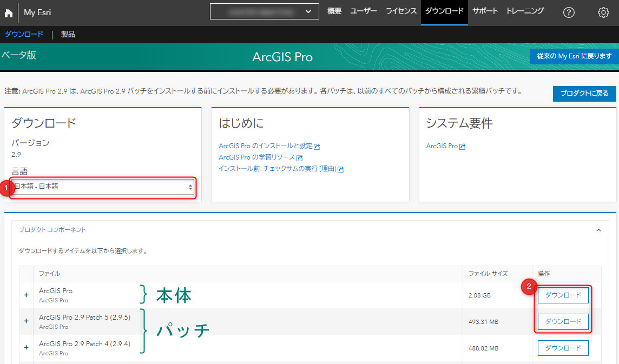Open the organization selector dropdown
This screenshot has height=364, width=619.
pos(265,11)
